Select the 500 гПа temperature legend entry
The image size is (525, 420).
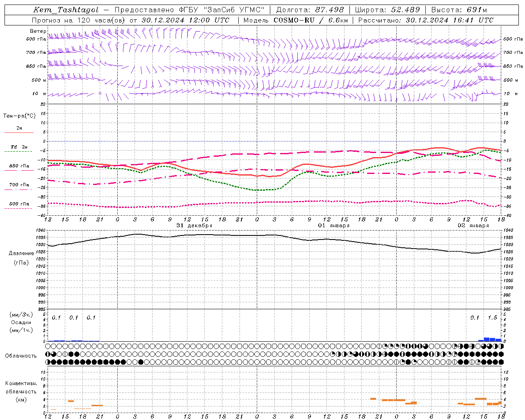(19, 204)
